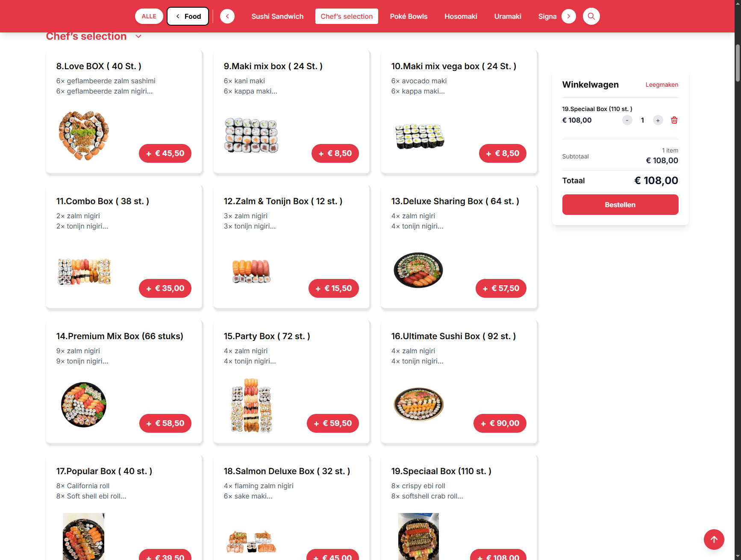Jump to the top with the arrow button
This screenshot has width=741, height=560.
[x=714, y=539]
